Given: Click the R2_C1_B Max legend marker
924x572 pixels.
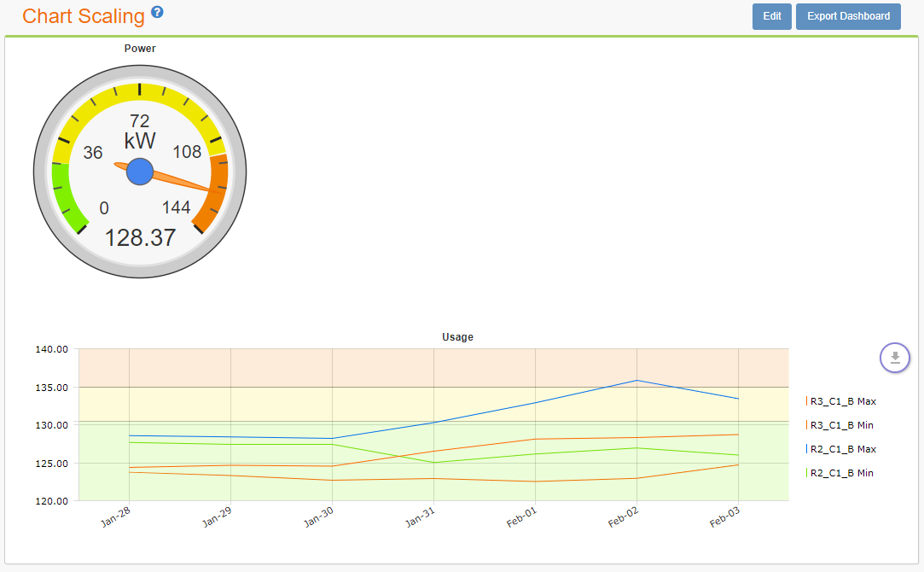Looking at the screenshot, I should tap(805, 449).
